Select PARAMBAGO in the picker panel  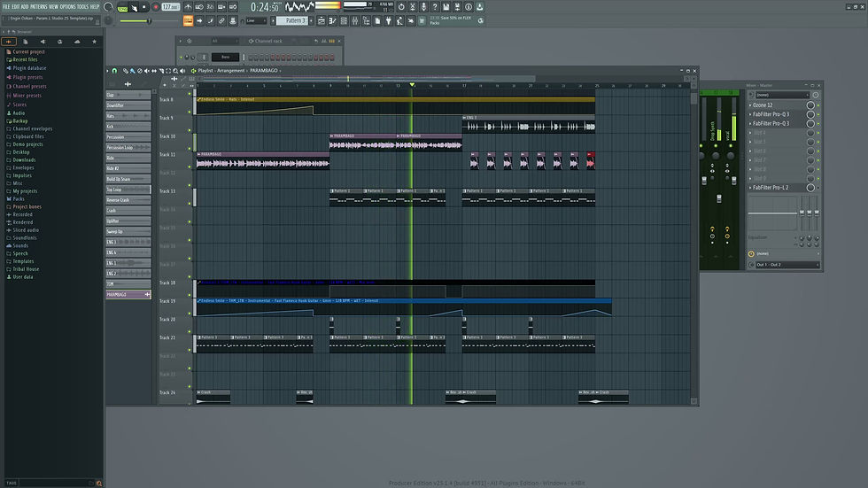[128, 294]
